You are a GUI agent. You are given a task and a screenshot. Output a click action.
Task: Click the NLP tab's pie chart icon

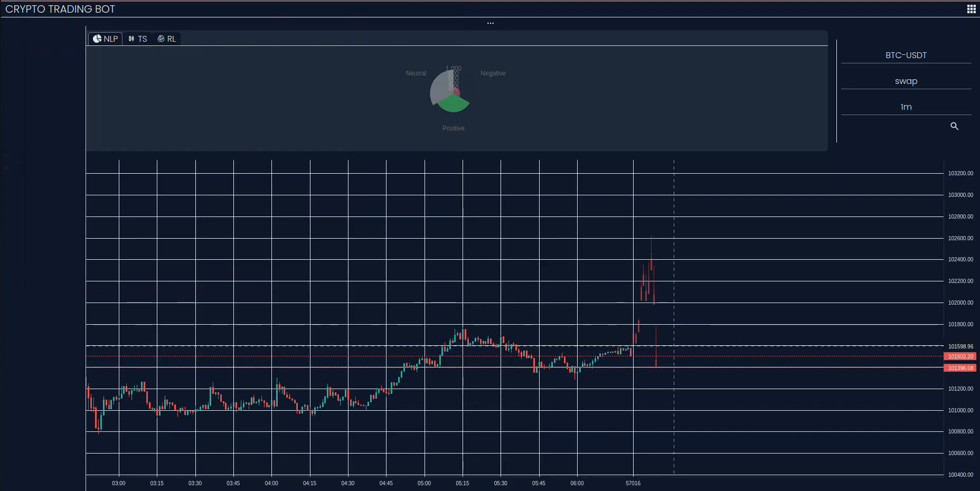coord(97,39)
